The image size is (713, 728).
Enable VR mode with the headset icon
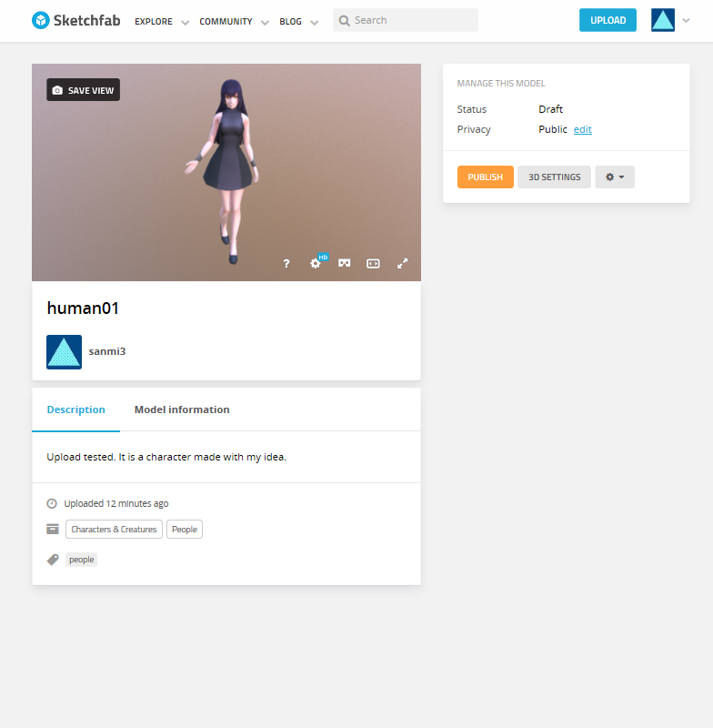(x=344, y=263)
